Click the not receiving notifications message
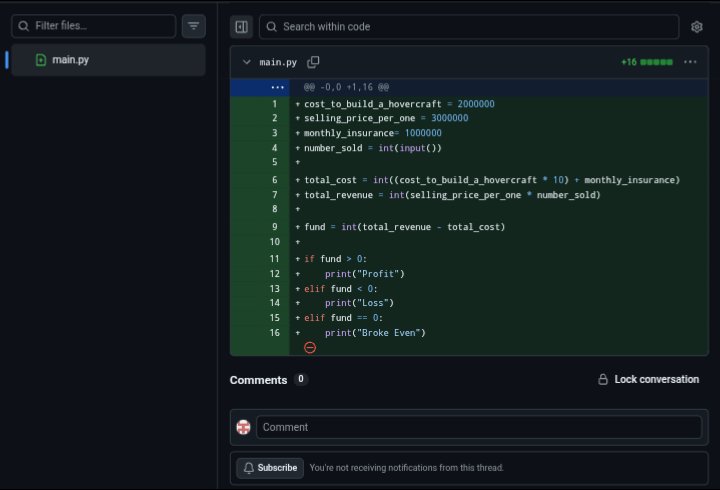 (x=406, y=468)
